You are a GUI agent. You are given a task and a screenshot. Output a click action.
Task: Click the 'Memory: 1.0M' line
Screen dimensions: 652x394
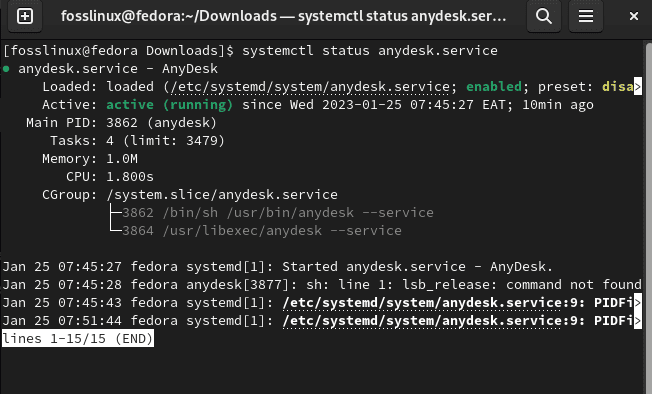tap(90, 159)
